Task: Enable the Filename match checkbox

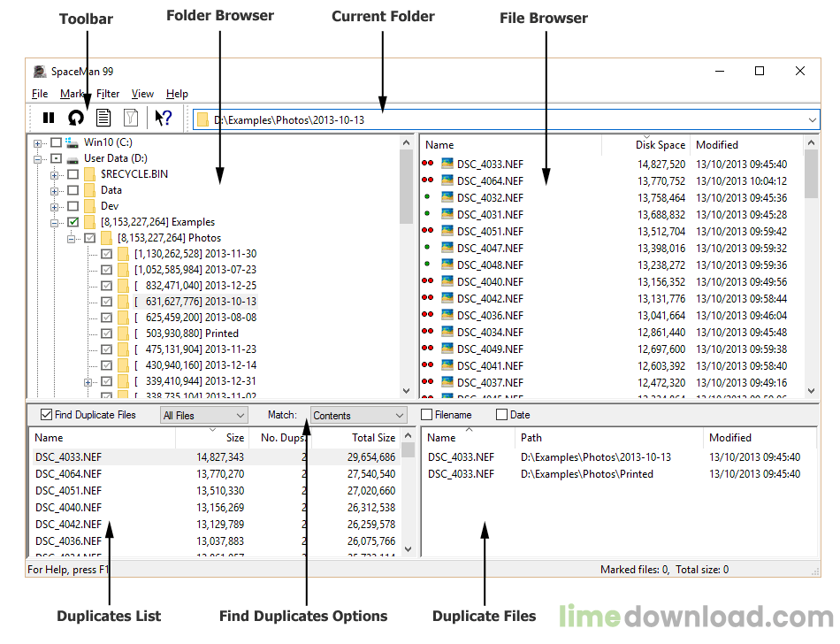Action: point(426,415)
